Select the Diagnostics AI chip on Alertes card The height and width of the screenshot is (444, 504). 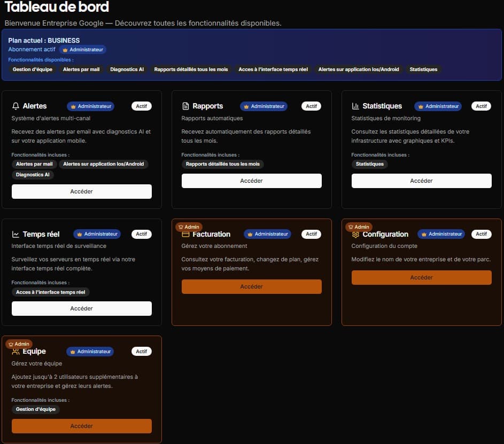pos(33,174)
